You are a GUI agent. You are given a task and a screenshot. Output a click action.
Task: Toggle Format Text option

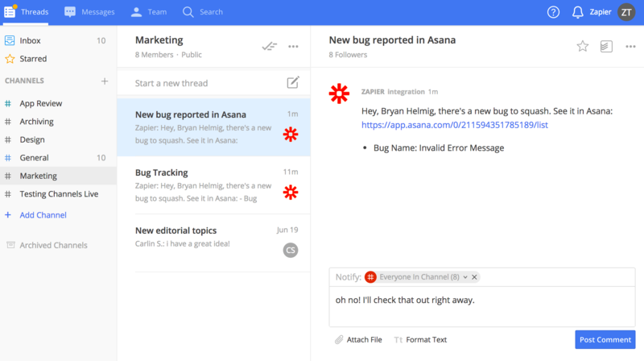(x=420, y=340)
